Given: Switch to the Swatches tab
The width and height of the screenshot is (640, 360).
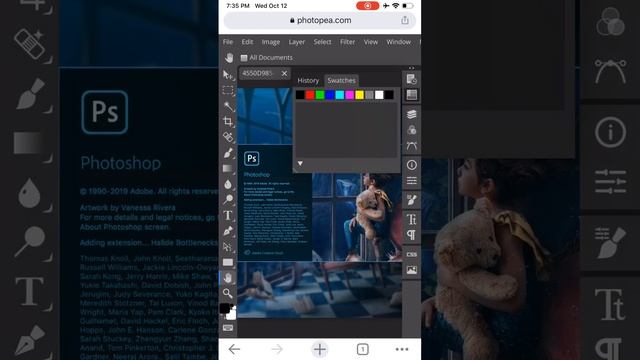Looking at the screenshot, I should [x=341, y=80].
